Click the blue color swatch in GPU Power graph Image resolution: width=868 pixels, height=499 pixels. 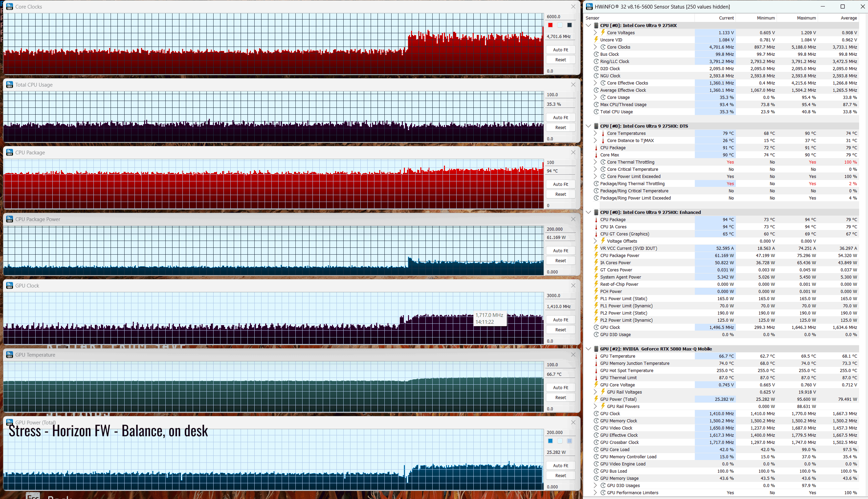[x=550, y=441]
